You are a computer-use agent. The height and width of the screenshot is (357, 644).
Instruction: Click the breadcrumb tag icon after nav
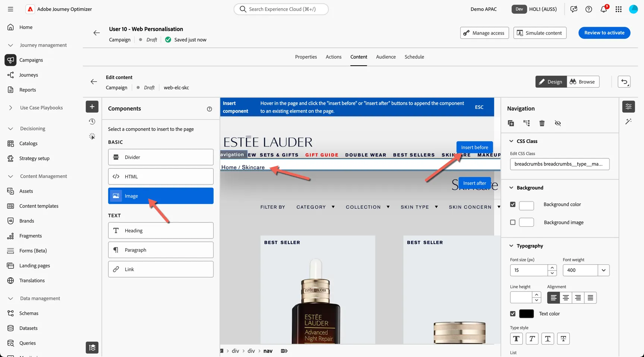tap(284, 351)
